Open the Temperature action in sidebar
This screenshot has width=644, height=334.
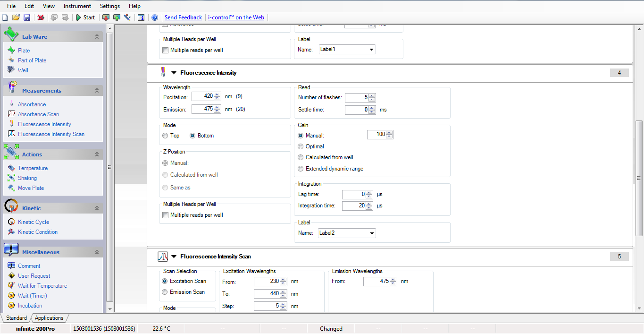(33, 168)
